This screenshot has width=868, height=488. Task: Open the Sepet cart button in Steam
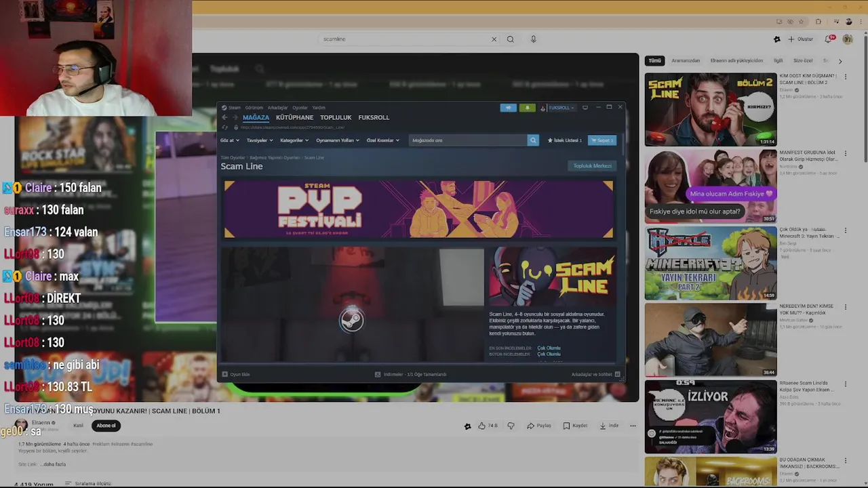coord(602,140)
